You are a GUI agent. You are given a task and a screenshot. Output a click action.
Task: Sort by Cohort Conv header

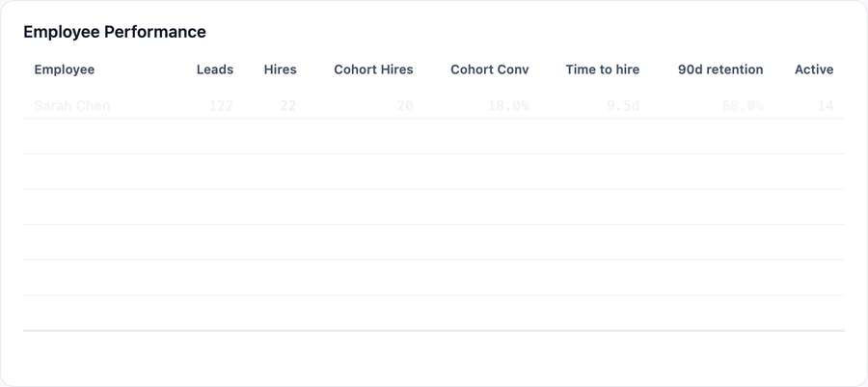(x=489, y=69)
